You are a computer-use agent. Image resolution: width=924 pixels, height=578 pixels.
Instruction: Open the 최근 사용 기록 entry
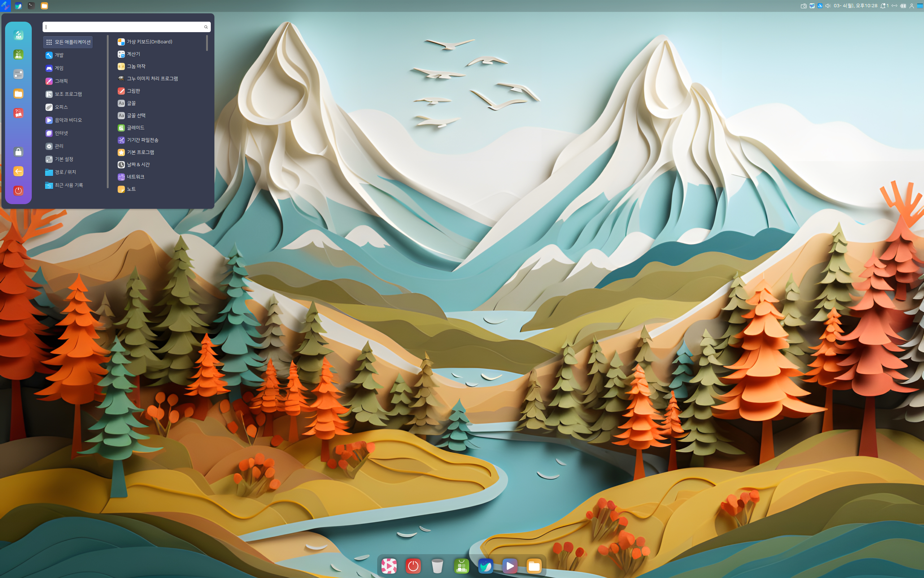[64, 185]
